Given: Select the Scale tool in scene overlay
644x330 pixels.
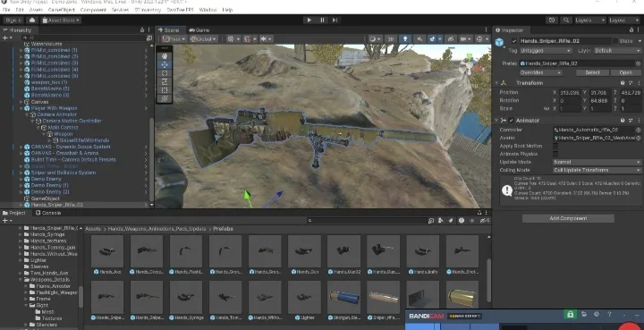Looking at the screenshot, I should (165, 81).
